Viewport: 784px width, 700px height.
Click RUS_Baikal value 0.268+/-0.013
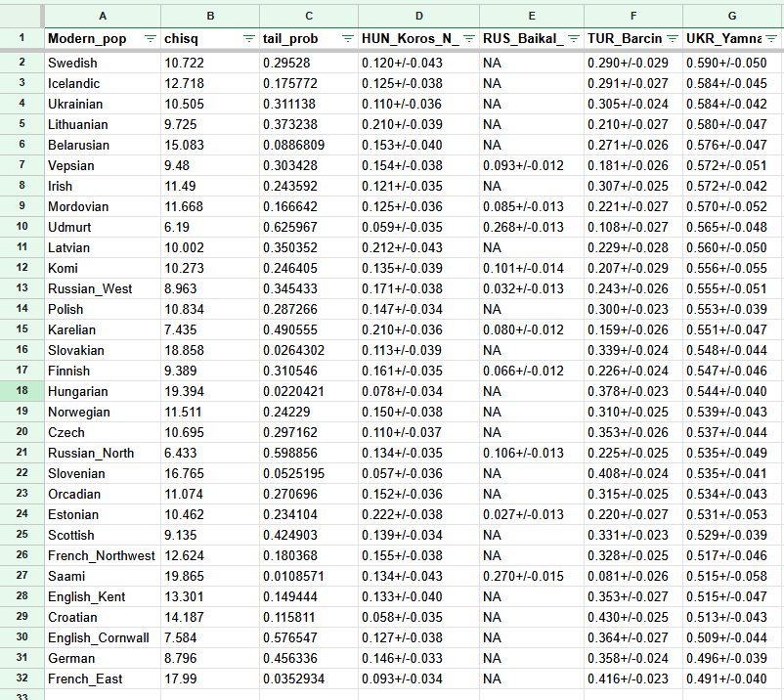coord(532,227)
